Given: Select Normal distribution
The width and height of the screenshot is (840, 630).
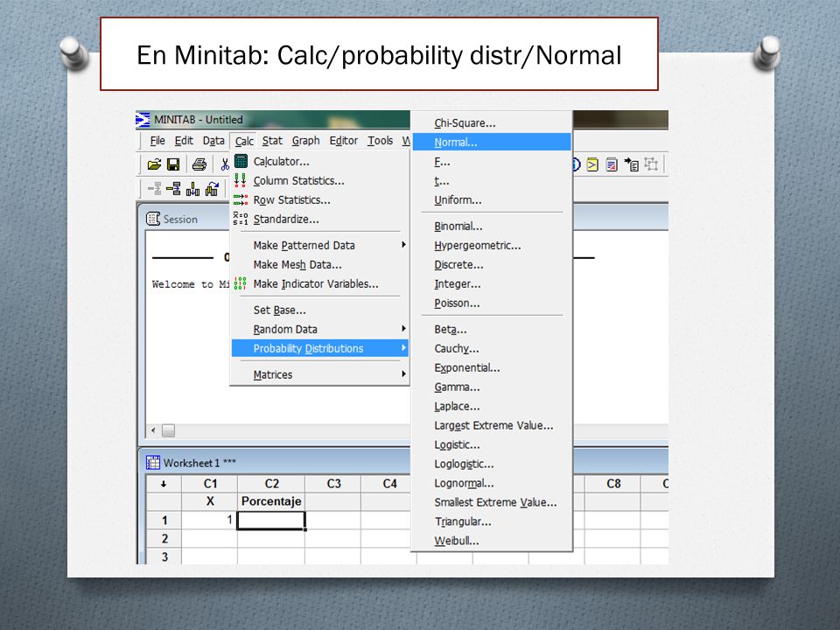Looking at the screenshot, I should point(492,143).
